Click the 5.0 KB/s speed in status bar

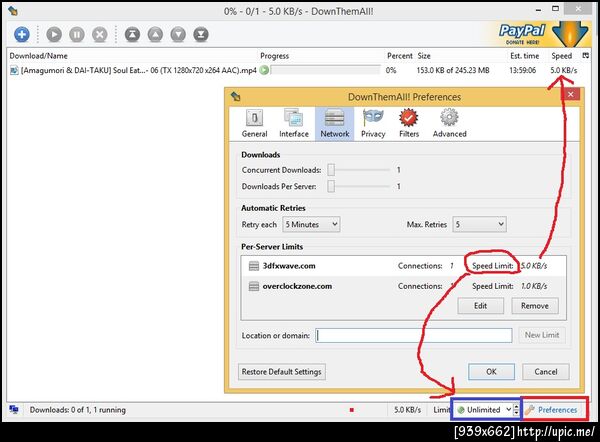pyautogui.click(x=408, y=410)
